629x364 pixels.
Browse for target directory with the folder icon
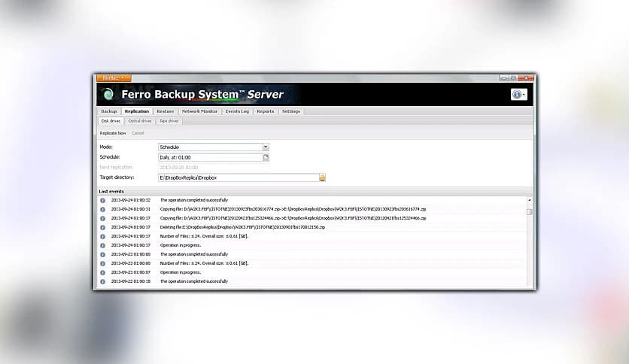(x=323, y=177)
